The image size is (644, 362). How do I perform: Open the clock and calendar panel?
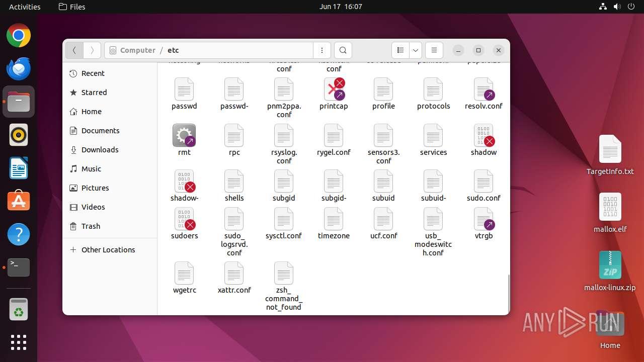pos(341,7)
